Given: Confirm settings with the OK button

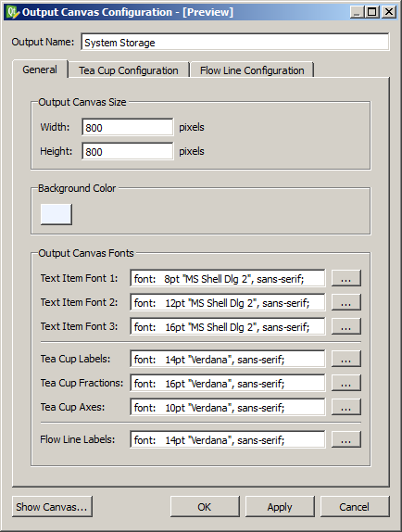Looking at the screenshot, I should [205, 507].
